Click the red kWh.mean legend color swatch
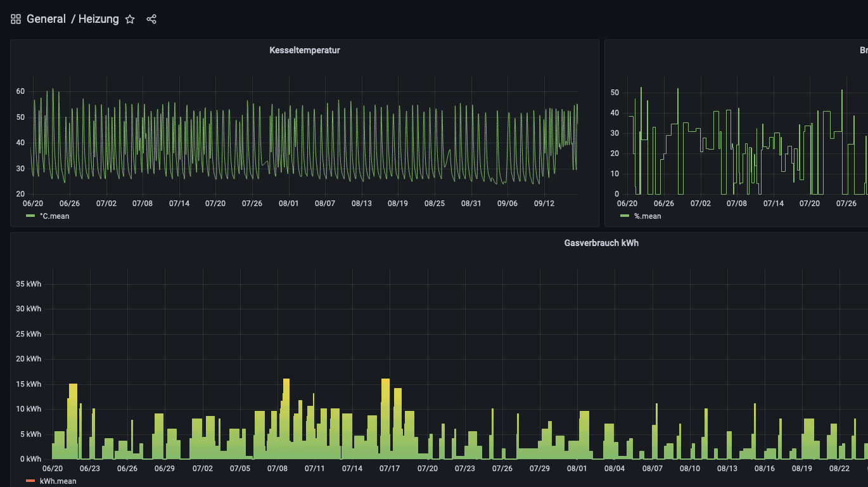This screenshot has height=487, width=868. [x=30, y=481]
